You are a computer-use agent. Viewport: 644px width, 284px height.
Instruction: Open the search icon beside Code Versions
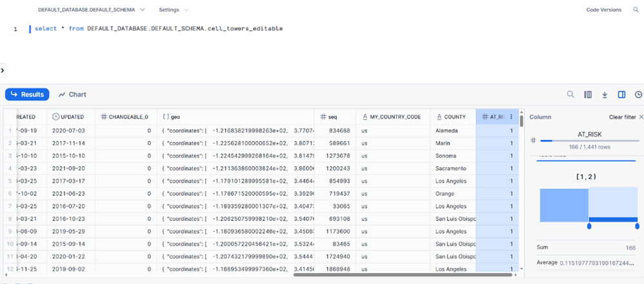click(x=636, y=10)
